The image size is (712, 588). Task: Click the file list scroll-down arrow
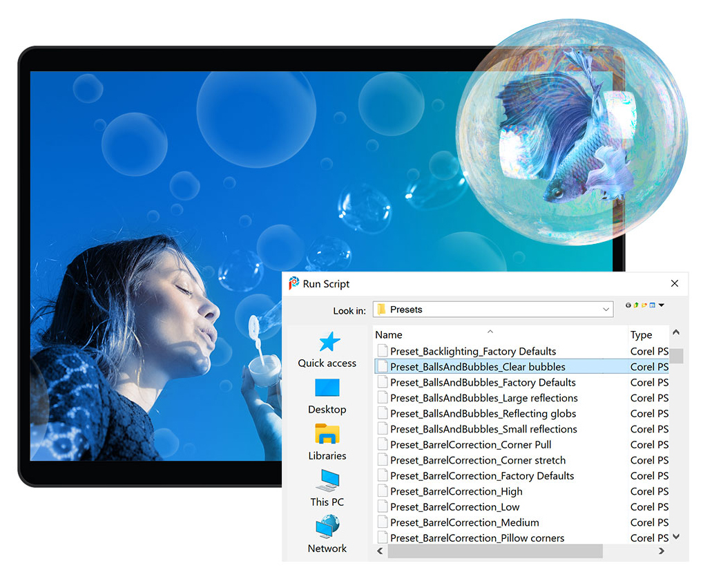pos(676,537)
